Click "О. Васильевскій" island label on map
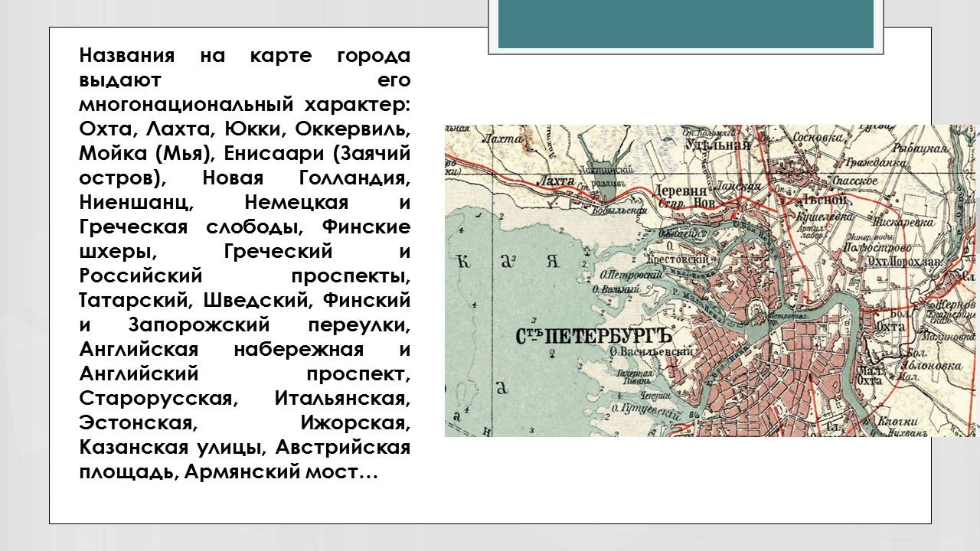Viewport: 980px width, 551px height. tap(652, 351)
